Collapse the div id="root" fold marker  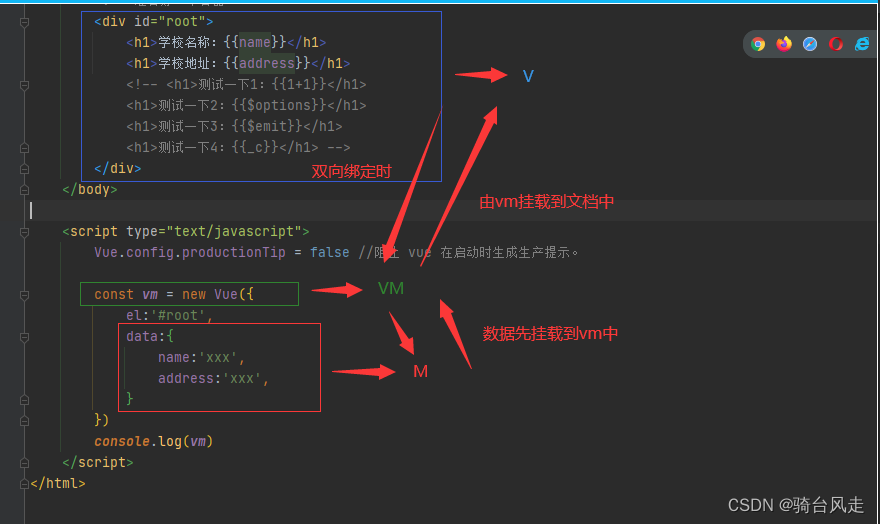[24, 22]
